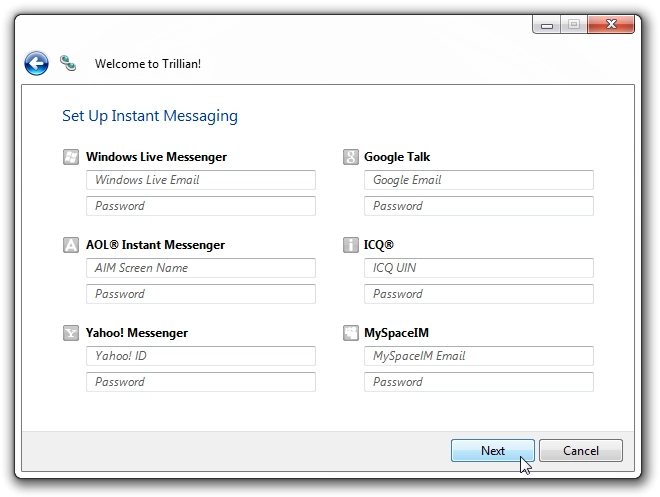This screenshot has height=497, width=660.
Task: Click the 'Google Talk' label
Action: [x=397, y=157]
